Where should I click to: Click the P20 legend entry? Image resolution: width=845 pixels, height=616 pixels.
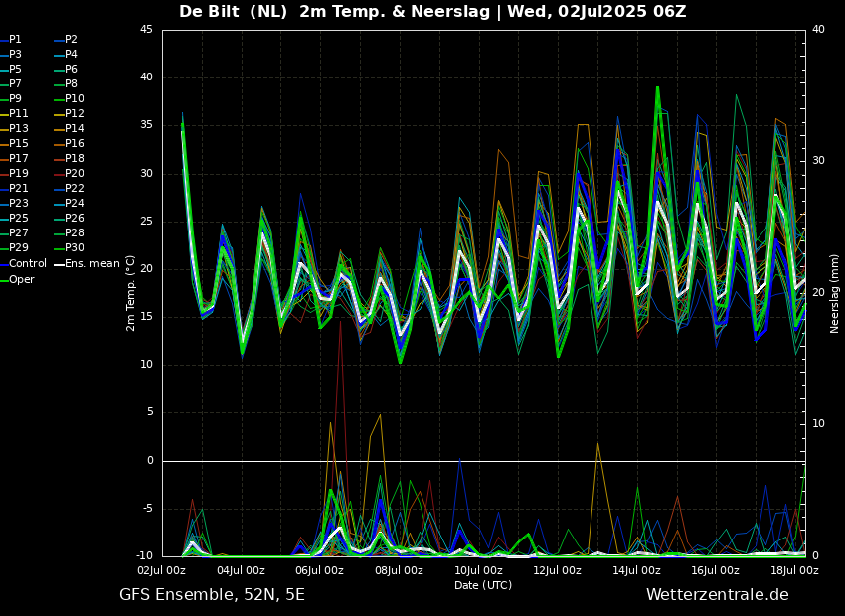69,174
